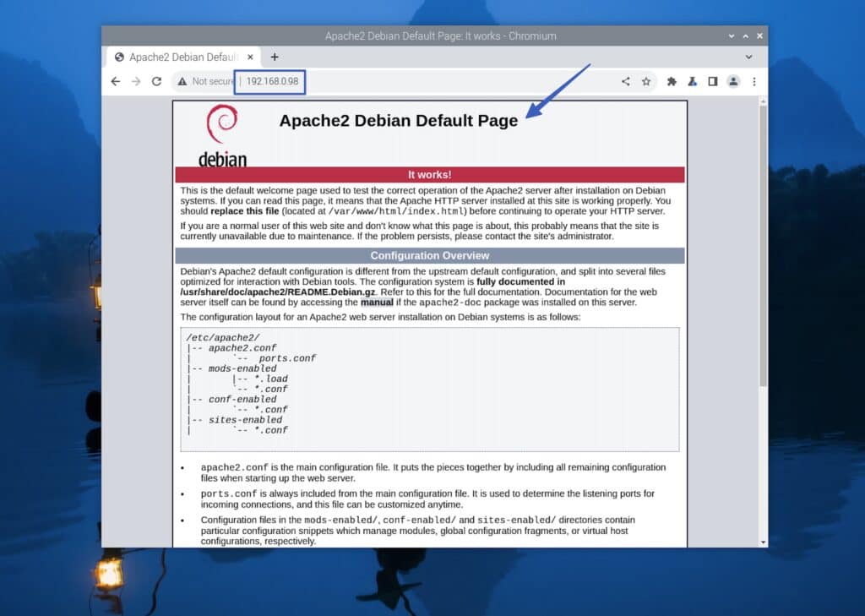Viewport: 865px width, 616px height.
Task: Open the Extensions puzzle-piece icon
Action: pyautogui.click(x=672, y=81)
